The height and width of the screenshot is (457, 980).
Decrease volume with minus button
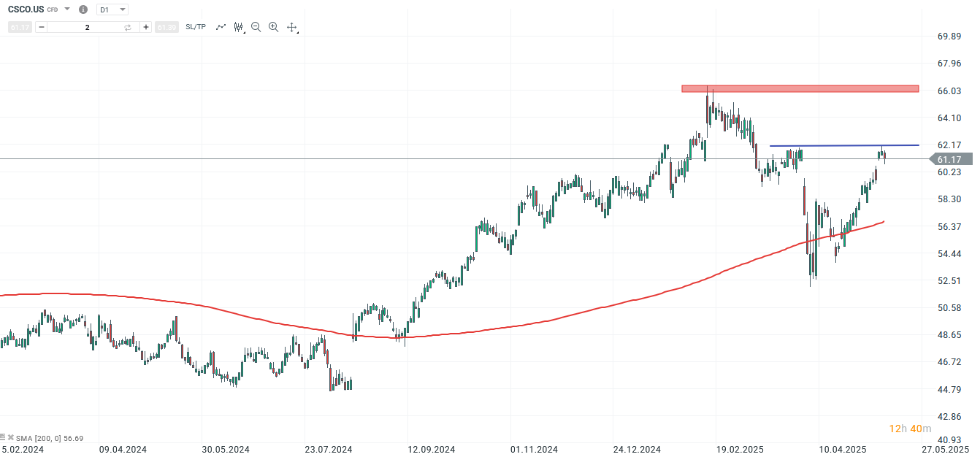coord(41,27)
